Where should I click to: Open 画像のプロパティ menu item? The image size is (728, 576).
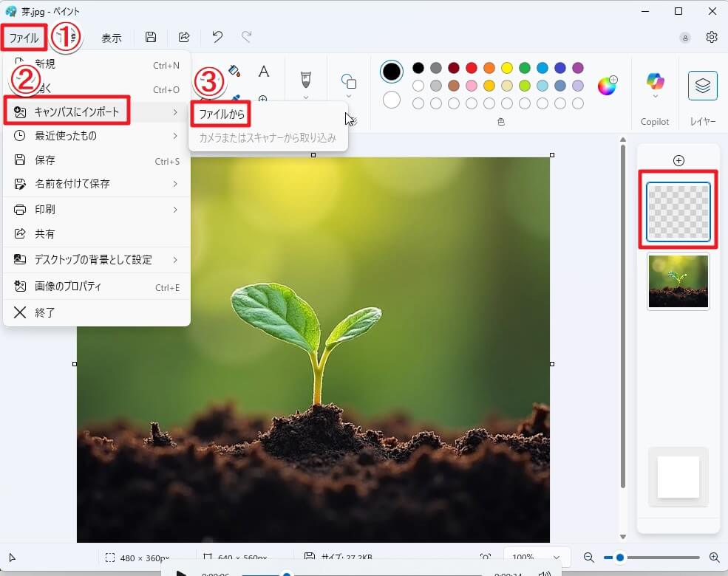coord(97,287)
